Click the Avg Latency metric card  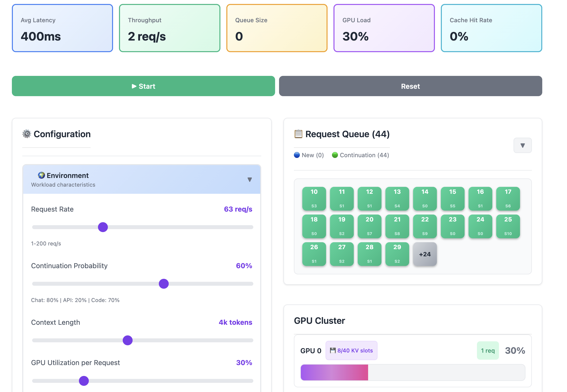[62, 28]
